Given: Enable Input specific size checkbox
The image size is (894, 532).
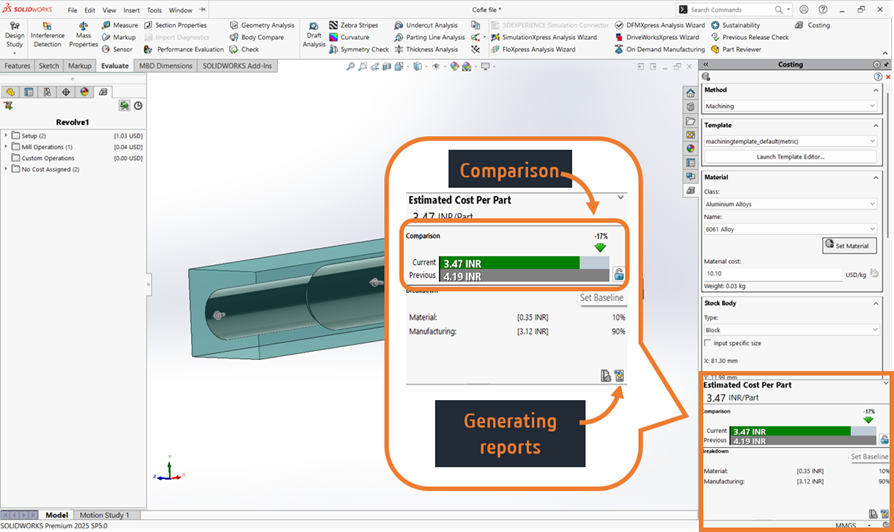Looking at the screenshot, I should pos(708,343).
